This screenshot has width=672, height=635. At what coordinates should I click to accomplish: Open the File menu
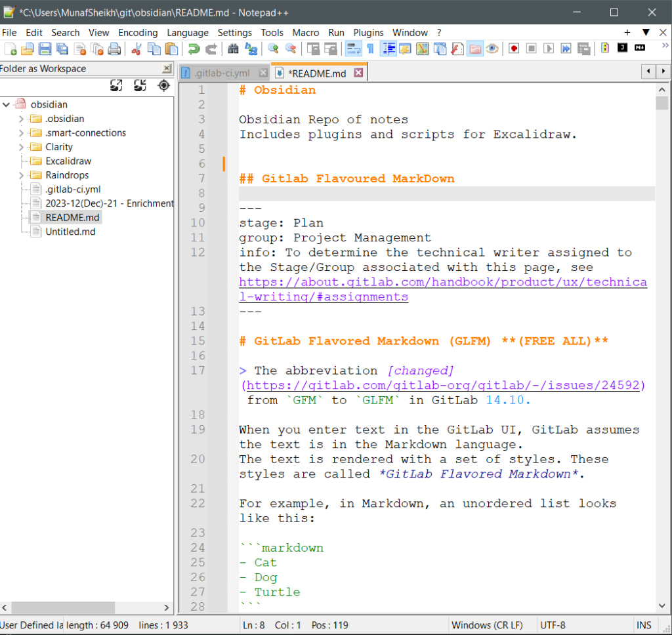click(9, 33)
